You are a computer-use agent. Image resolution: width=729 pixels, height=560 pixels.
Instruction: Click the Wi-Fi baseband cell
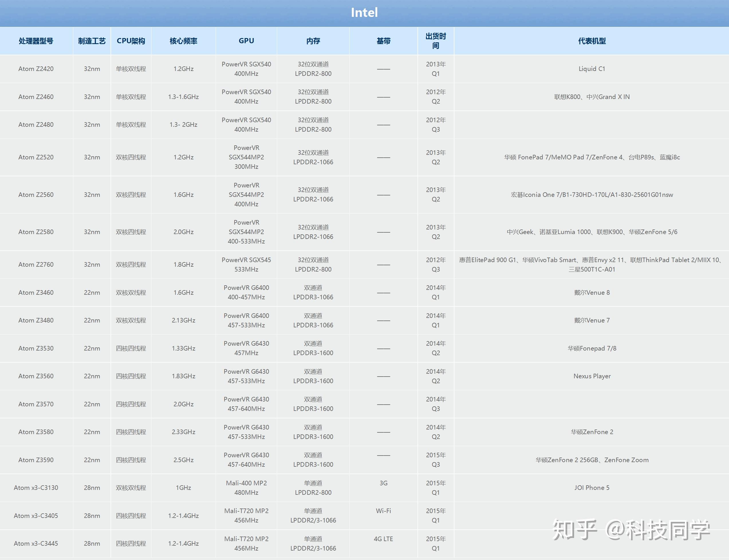point(383,516)
